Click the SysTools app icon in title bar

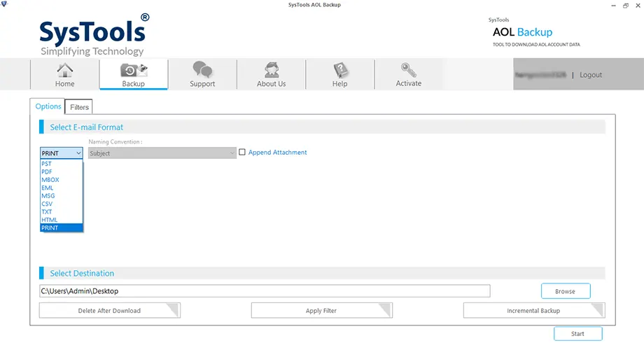4,4
